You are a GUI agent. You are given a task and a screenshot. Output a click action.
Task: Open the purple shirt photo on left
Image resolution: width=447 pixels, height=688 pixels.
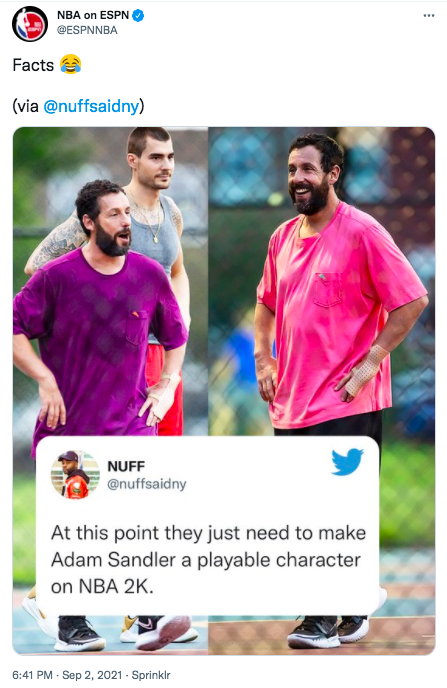pos(110,281)
